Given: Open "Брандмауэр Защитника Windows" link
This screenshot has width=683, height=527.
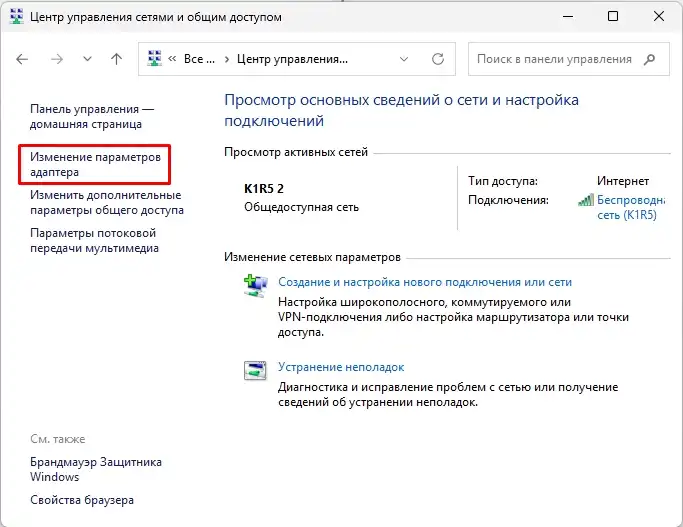Looking at the screenshot, I should 96,469.
